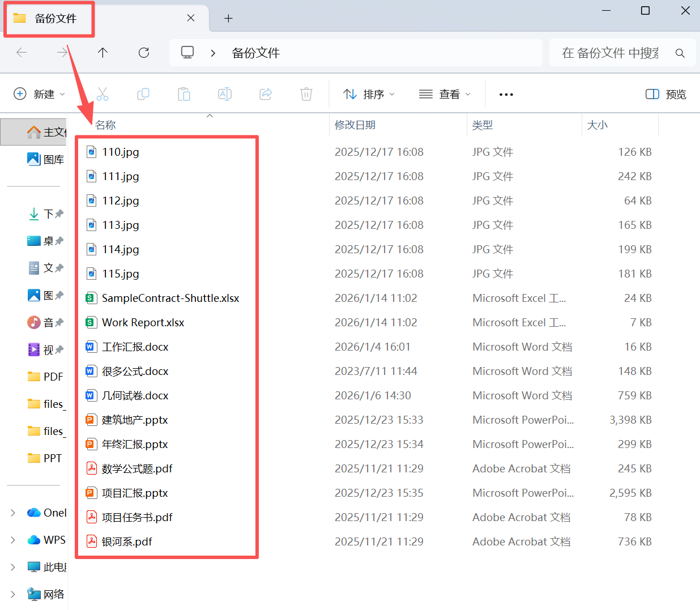The height and width of the screenshot is (610, 700).
Task: Click the Refresh icon in the address bar
Action: pyautogui.click(x=144, y=52)
